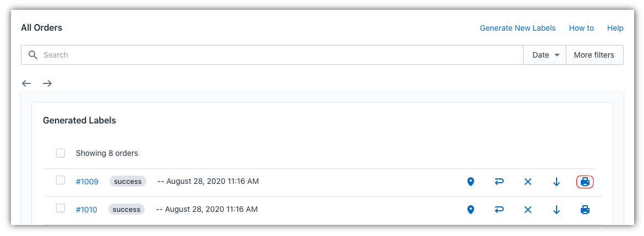Track the shipment for order #1009
The width and height of the screenshot is (644, 236).
pos(471,182)
